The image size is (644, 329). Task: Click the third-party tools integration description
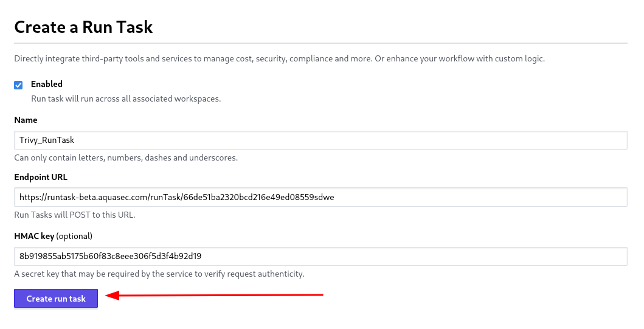(279, 59)
